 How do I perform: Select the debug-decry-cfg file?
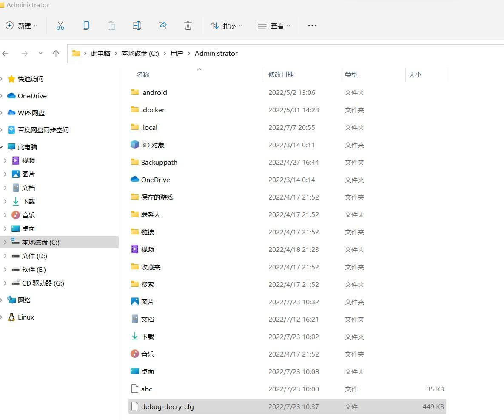point(168,406)
